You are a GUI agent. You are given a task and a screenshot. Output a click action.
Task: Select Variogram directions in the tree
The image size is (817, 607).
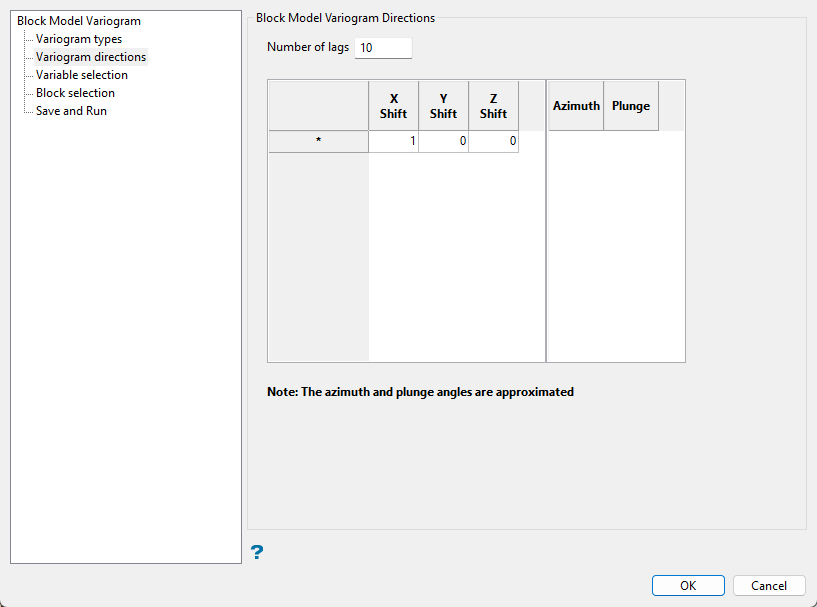(x=91, y=57)
